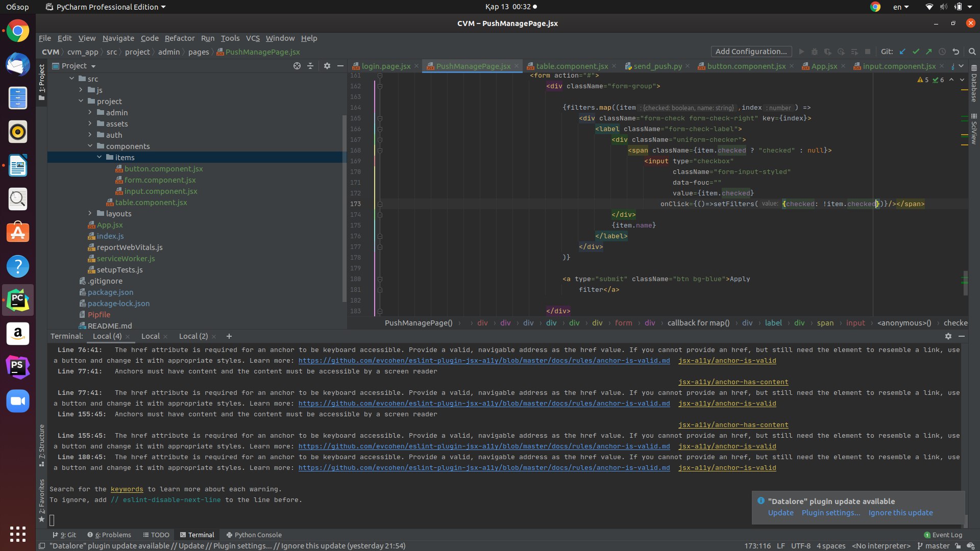Collapse the components folder in tree
Viewport: 980px width, 551px height.
tap(90, 146)
